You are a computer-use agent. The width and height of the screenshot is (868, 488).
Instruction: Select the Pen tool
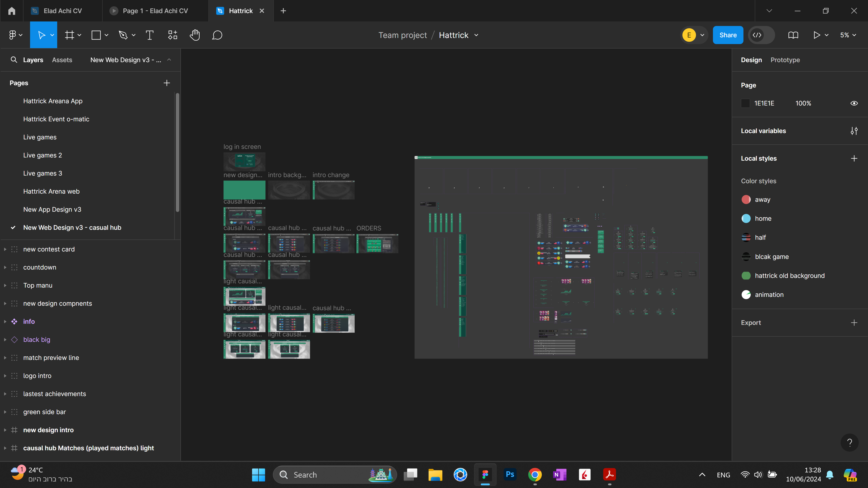(123, 35)
